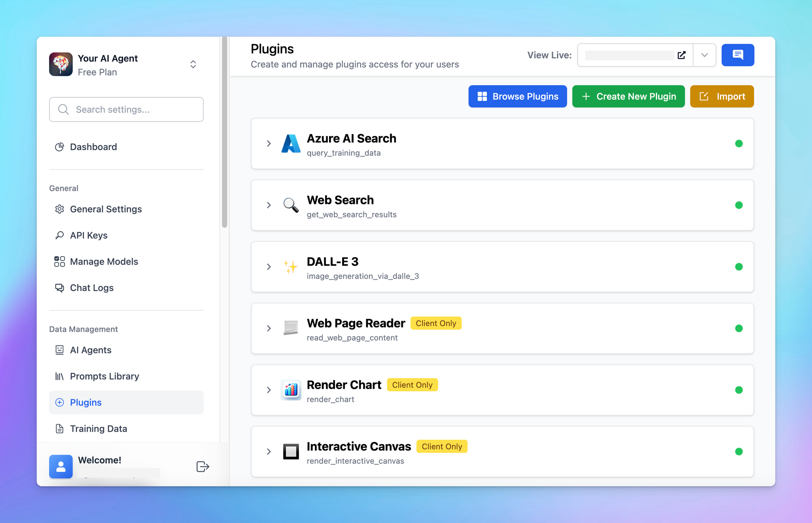Click the AI Agents icon
Screen dimensions: 812x523
(x=59, y=350)
